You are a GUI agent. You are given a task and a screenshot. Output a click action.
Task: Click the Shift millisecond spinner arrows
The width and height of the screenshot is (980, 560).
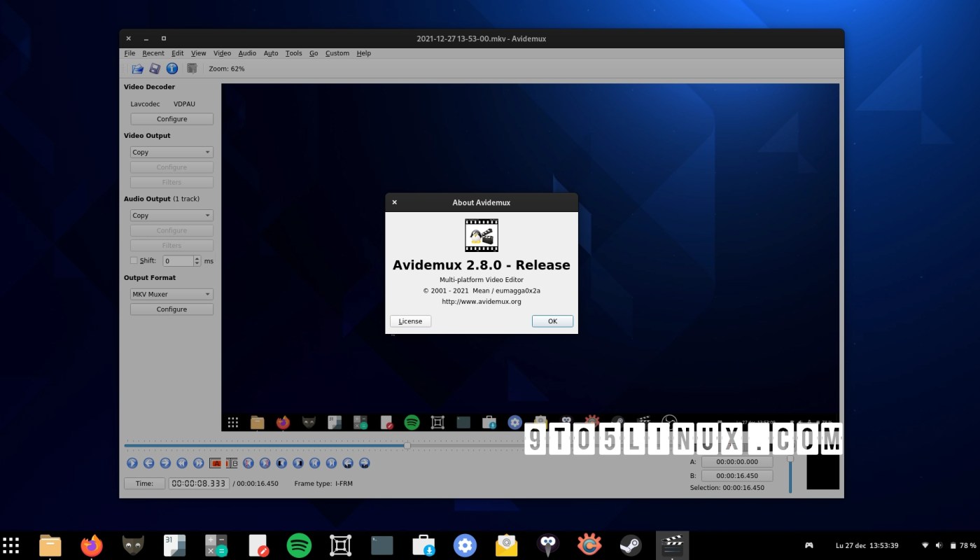click(197, 260)
